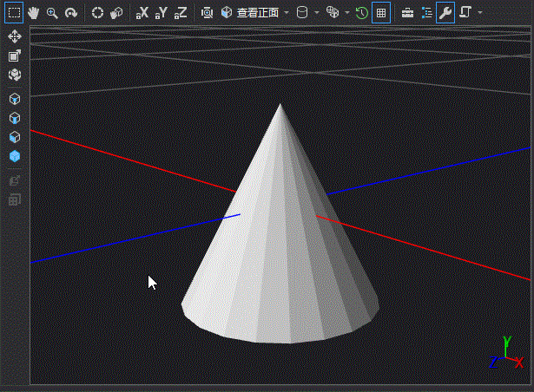The width and height of the screenshot is (534, 392).
Task: Expand the cylinder primitive shapes dropdown
Action: (x=317, y=13)
